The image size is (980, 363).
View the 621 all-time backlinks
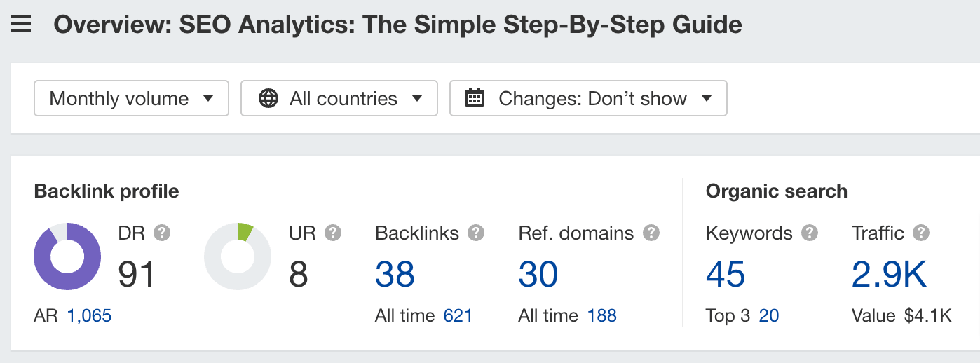[458, 316]
